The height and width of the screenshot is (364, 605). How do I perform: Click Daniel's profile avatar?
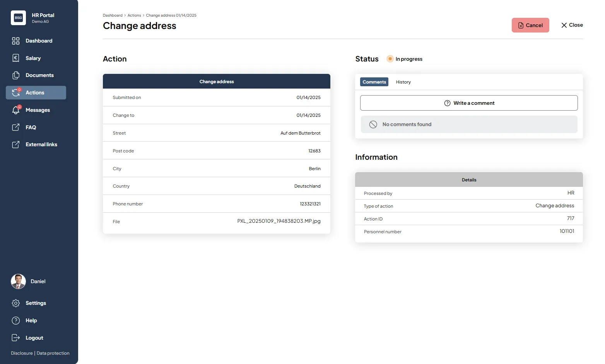tap(18, 282)
